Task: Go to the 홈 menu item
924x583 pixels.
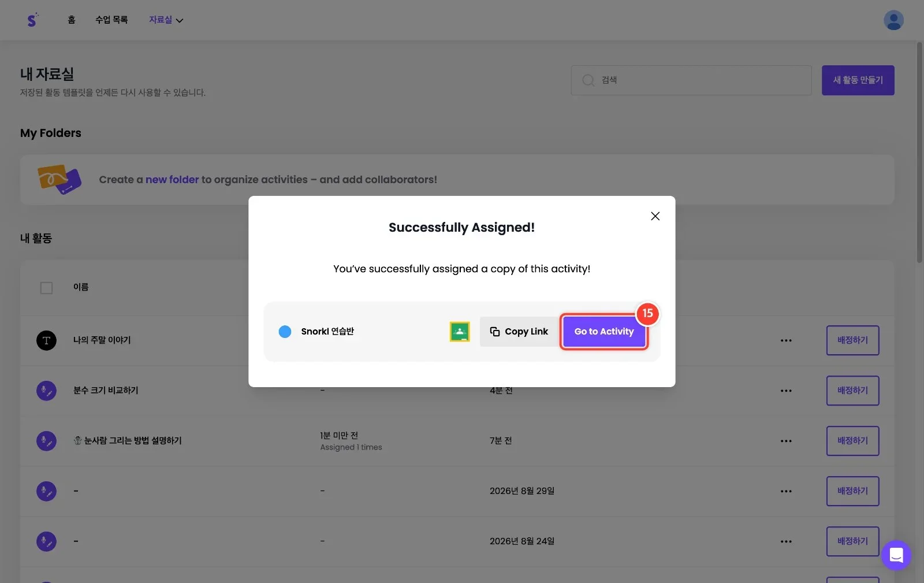Action: coord(72,20)
